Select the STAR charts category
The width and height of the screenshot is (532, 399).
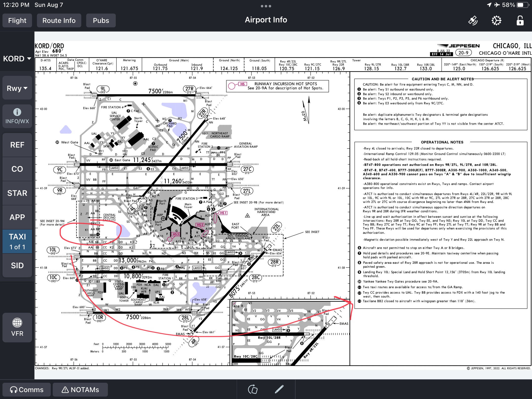point(17,193)
